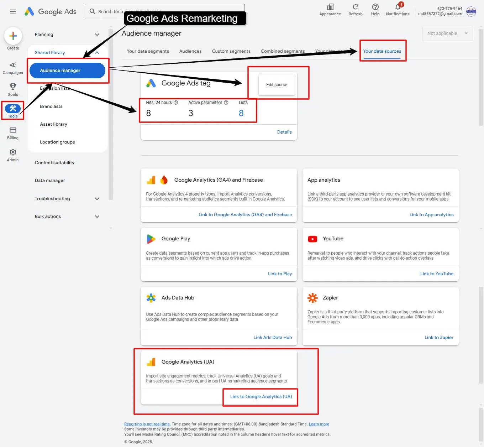Select Audience manager in menu
484x448 pixels.
coord(67,71)
